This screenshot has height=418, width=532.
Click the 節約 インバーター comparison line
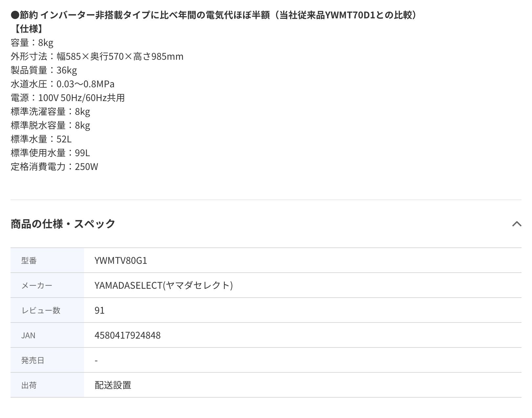point(213,15)
